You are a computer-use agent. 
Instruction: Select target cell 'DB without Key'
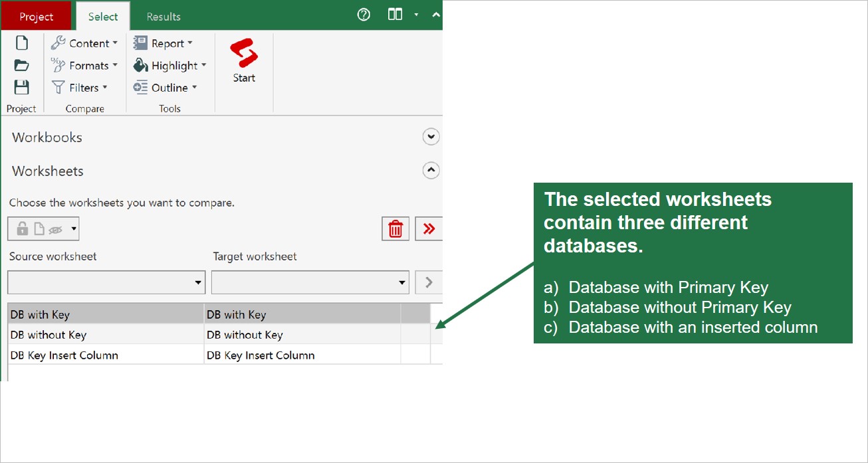coord(302,335)
